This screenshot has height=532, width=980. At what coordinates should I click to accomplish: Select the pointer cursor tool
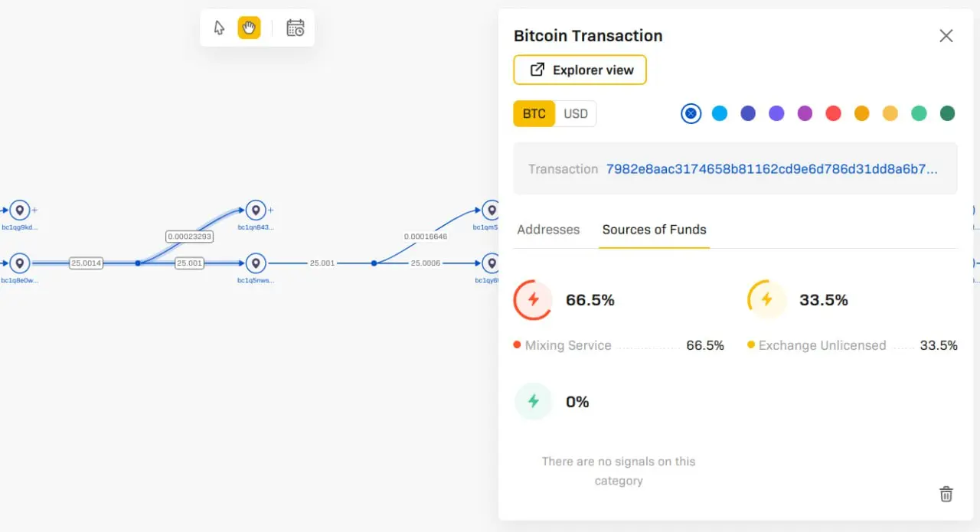(x=220, y=28)
